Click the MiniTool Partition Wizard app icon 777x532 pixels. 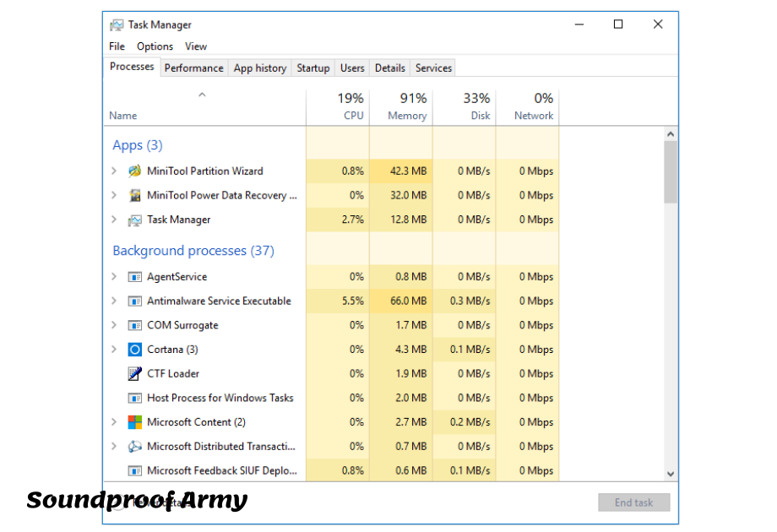[135, 171]
